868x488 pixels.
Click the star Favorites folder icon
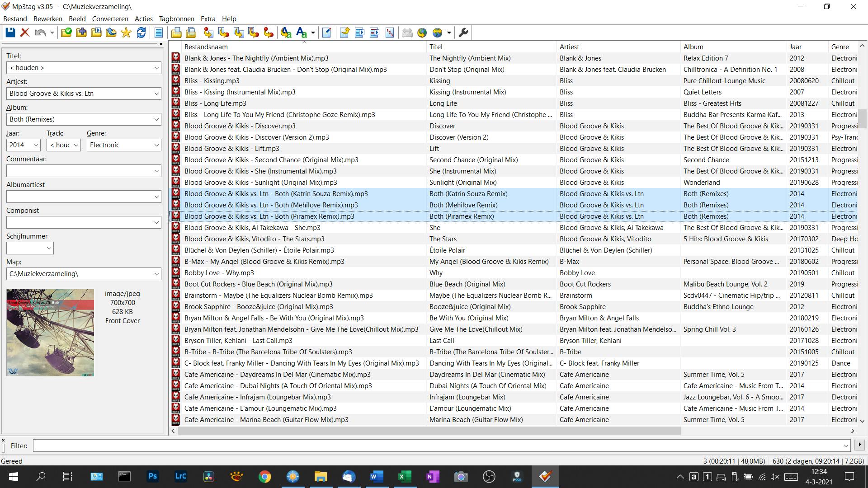[x=126, y=33]
